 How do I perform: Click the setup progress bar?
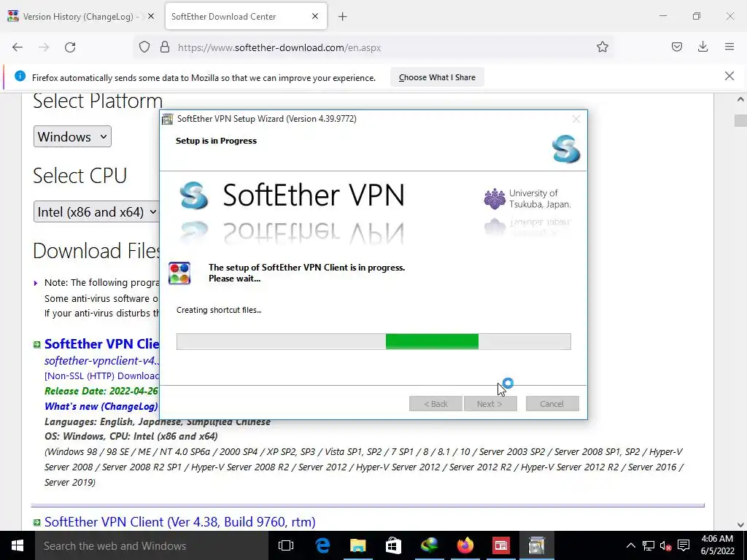pyautogui.click(x=373, y=341)
